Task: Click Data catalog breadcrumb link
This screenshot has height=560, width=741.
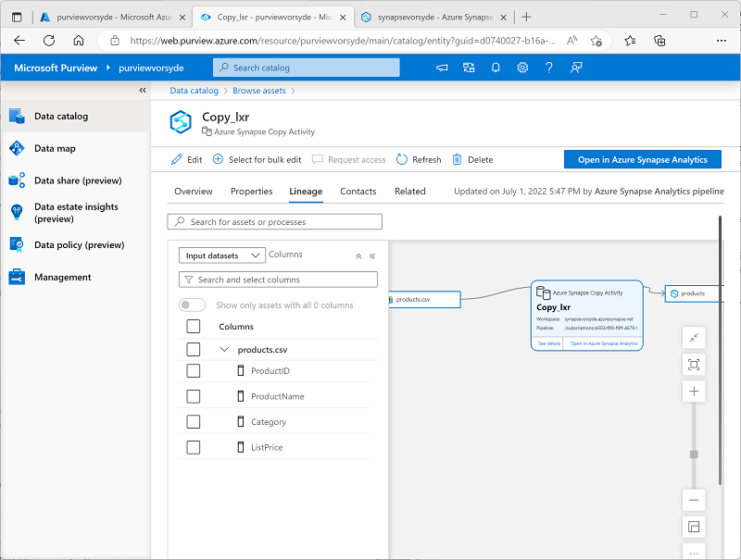Action: 195,91
